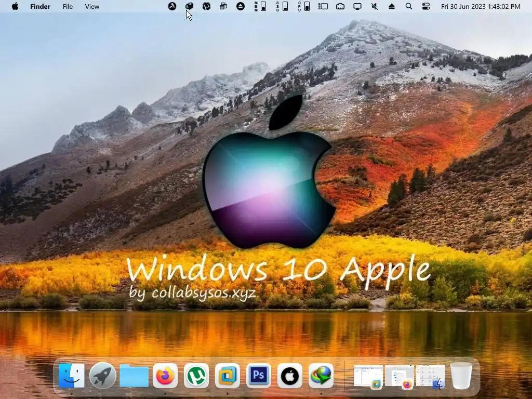The height and width of the screenshot is (399, 532).
Task: Click the date and time clock
Action: tap(481, 6)
